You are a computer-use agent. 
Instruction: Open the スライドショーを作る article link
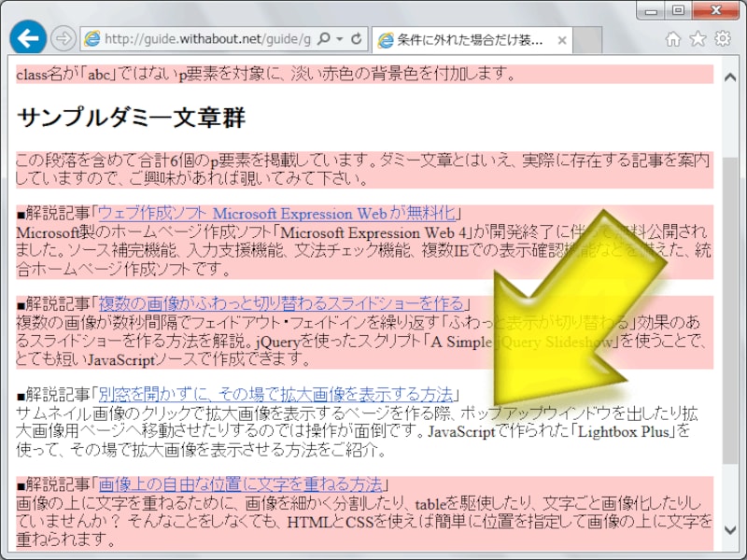click(281, 303)
